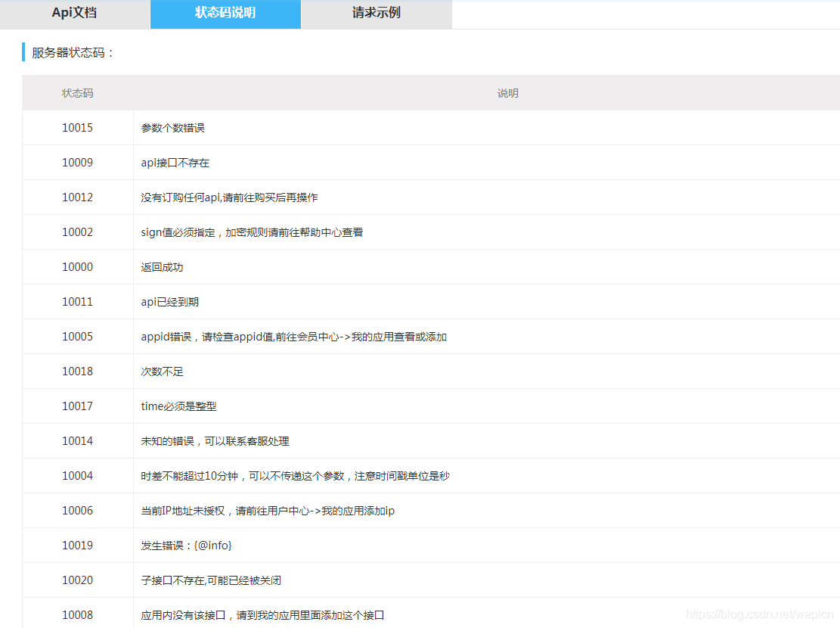Select status code 10004 cell
The height and width of the screenshot is (628, 840).
pos(78,476)
